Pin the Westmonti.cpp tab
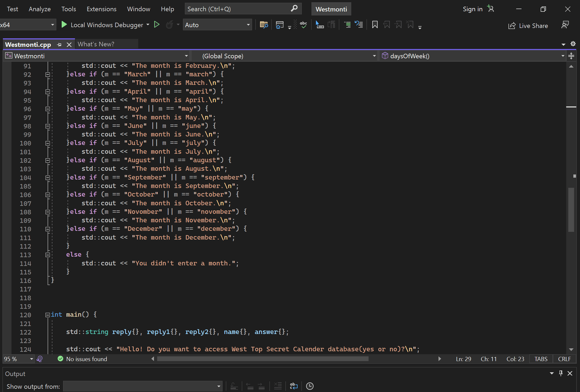This screenshot has height=392, width=580. 59,45
